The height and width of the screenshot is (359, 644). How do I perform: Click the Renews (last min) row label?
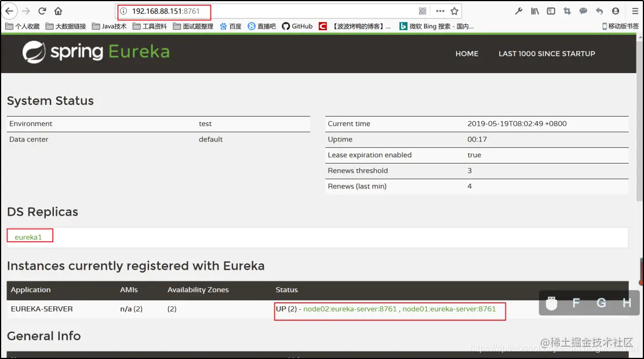pyautogui.click(x=357, y=186)
